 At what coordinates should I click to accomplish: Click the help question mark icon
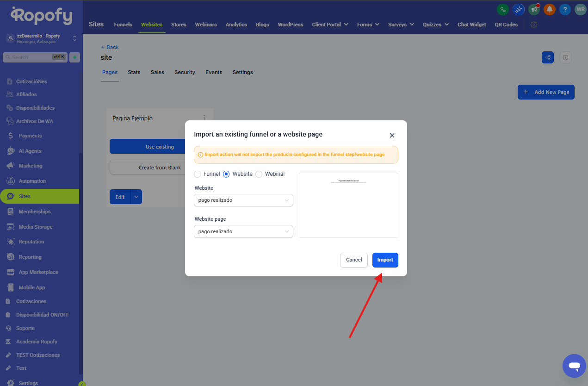pos(565,9)
